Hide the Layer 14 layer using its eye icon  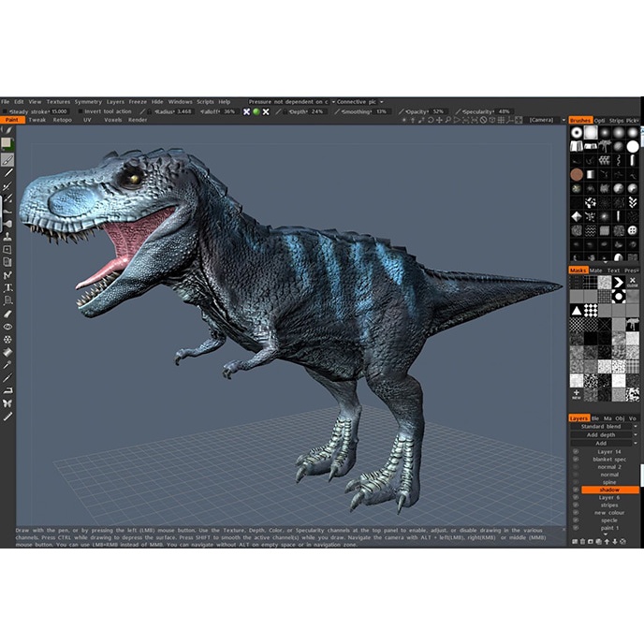coord(575,452)
